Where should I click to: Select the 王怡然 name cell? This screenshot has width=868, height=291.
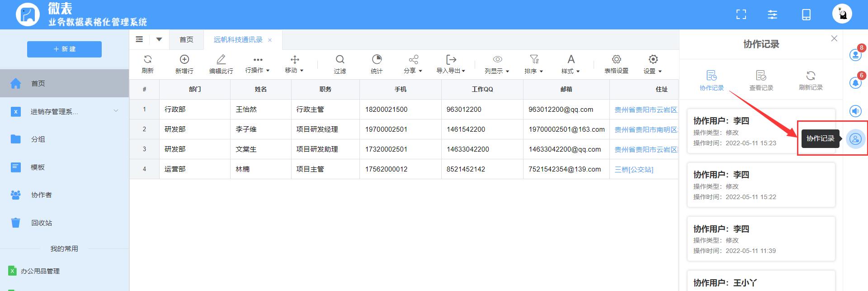click(x=261, y=110)
